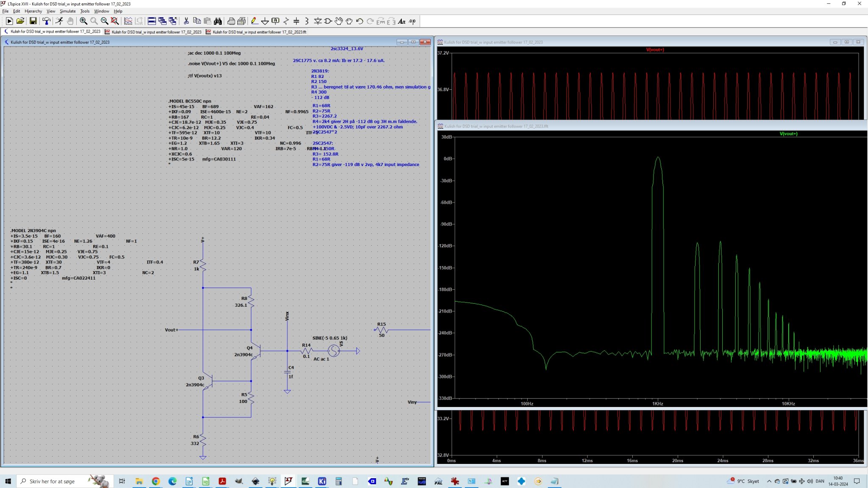Open Microsoft Edge from the taskbar
This screenshot has height=488, width=868.
[x=172, y=481]
